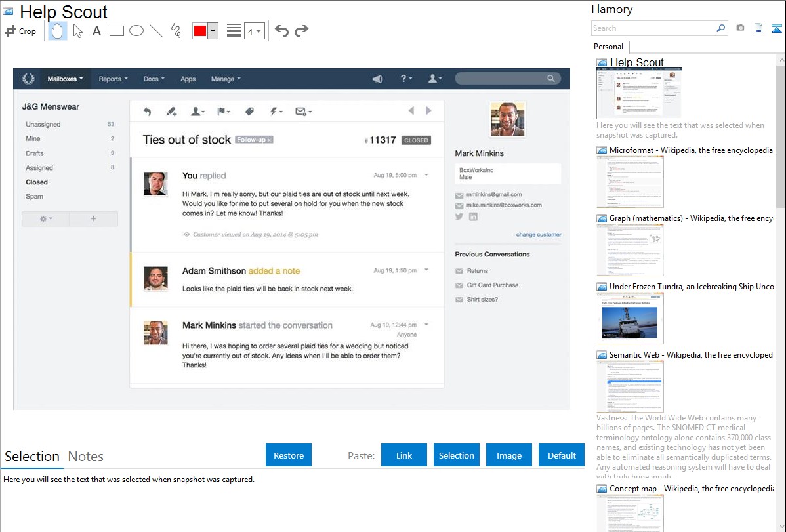Screen dimensions: 786x532
Task: Open the Under Frozen Tundra snapshot
Action: click(630, 318)
